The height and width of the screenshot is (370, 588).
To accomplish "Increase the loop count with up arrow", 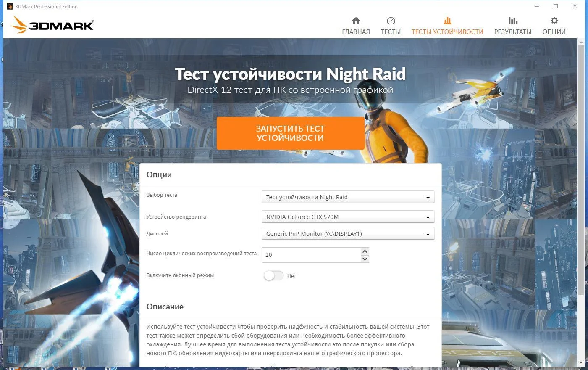I will click(365, 251).
